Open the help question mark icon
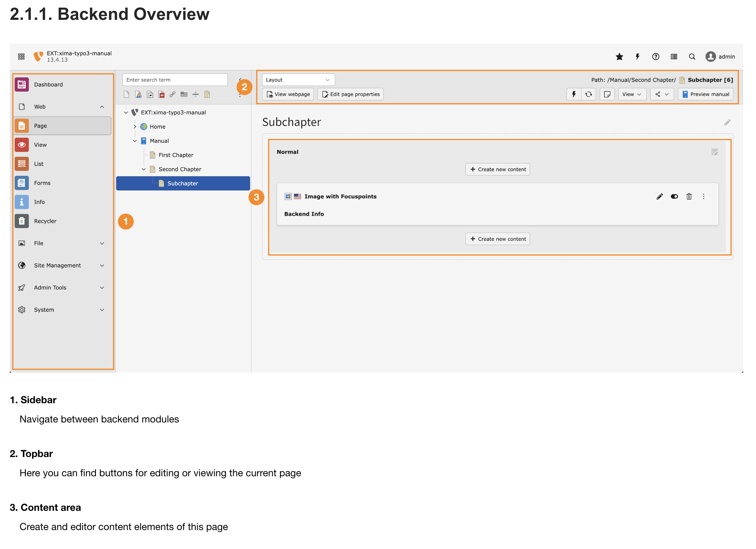The height and width of the screenshot is (549, 756). click(x=655, y=57)
